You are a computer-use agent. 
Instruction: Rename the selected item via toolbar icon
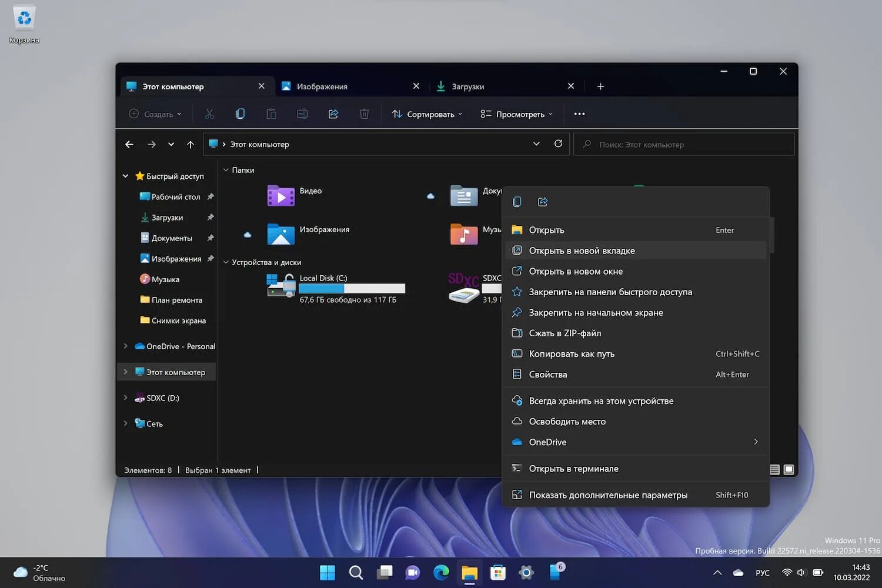(302, 113)
